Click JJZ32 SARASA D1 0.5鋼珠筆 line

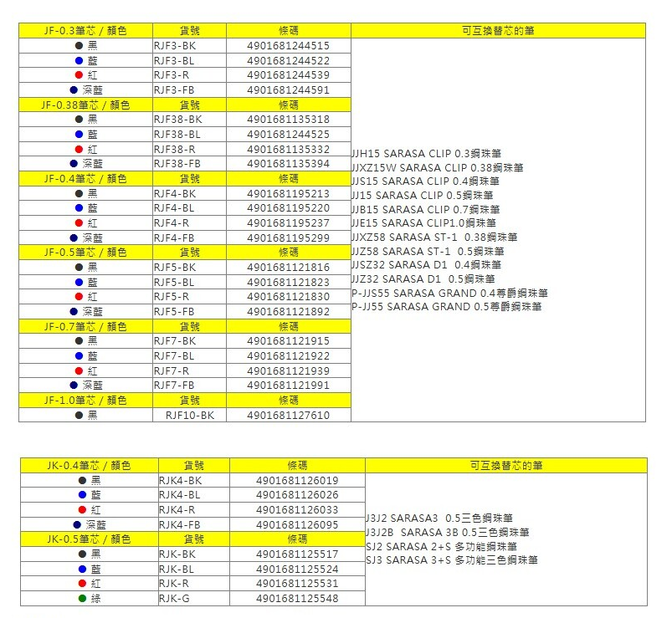423,279
